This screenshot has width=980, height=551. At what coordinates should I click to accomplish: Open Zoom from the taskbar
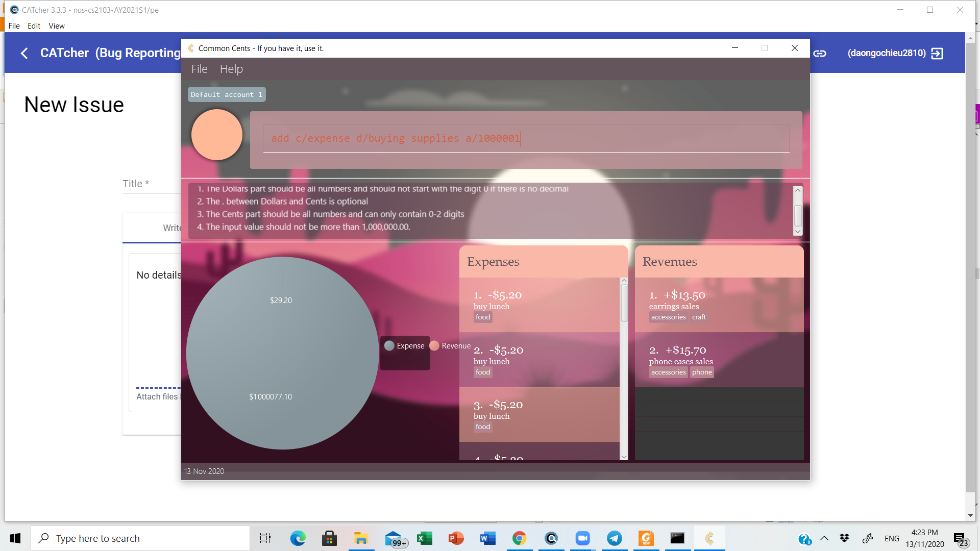(582, 538)
